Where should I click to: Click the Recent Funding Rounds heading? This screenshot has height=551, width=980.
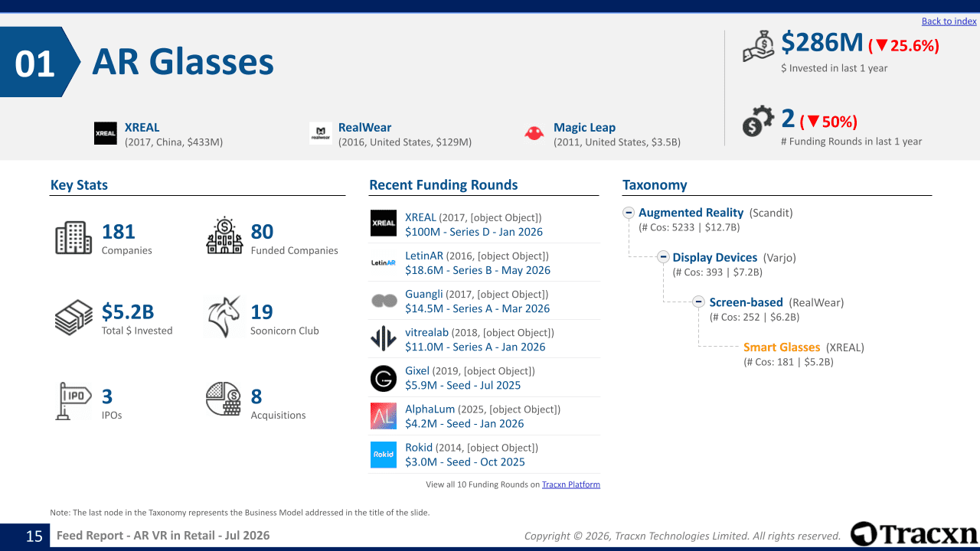(x=443, y=185)
